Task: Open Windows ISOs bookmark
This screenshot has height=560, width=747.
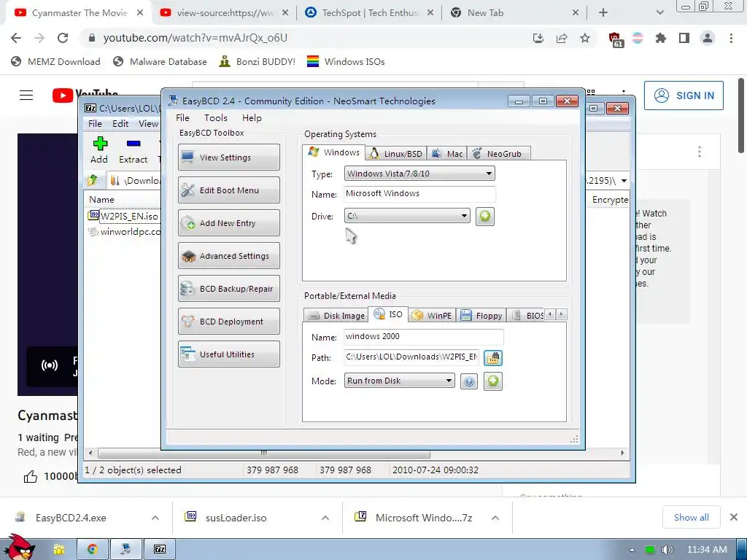Action: click(346, 61)
